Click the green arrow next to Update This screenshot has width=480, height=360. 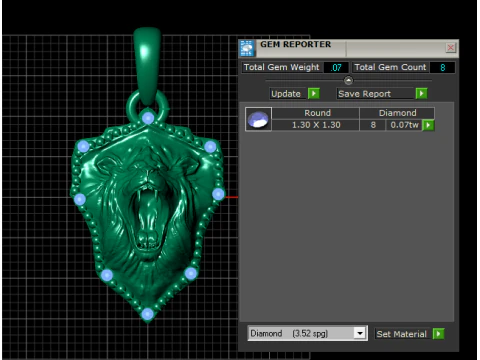click(x=314, y=94)
